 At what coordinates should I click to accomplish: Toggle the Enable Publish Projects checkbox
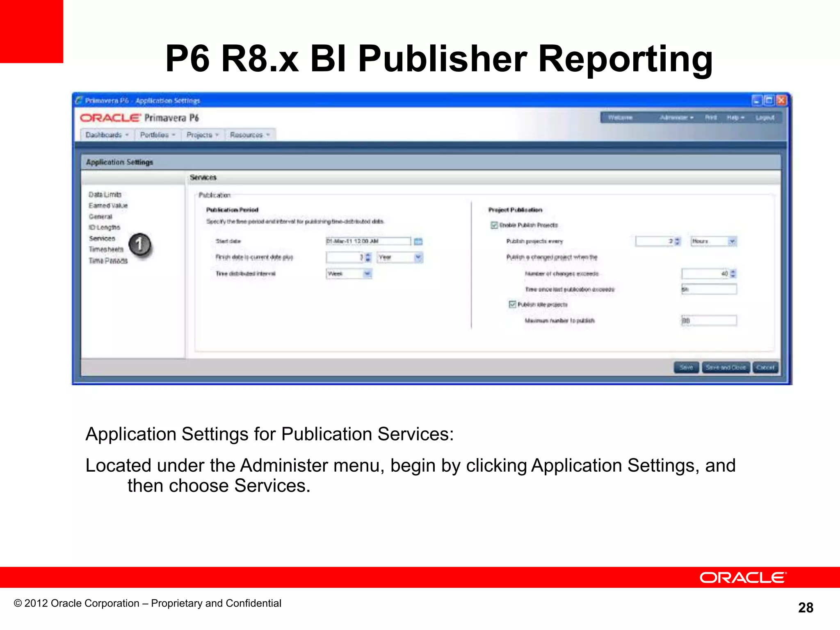(494, 225)
